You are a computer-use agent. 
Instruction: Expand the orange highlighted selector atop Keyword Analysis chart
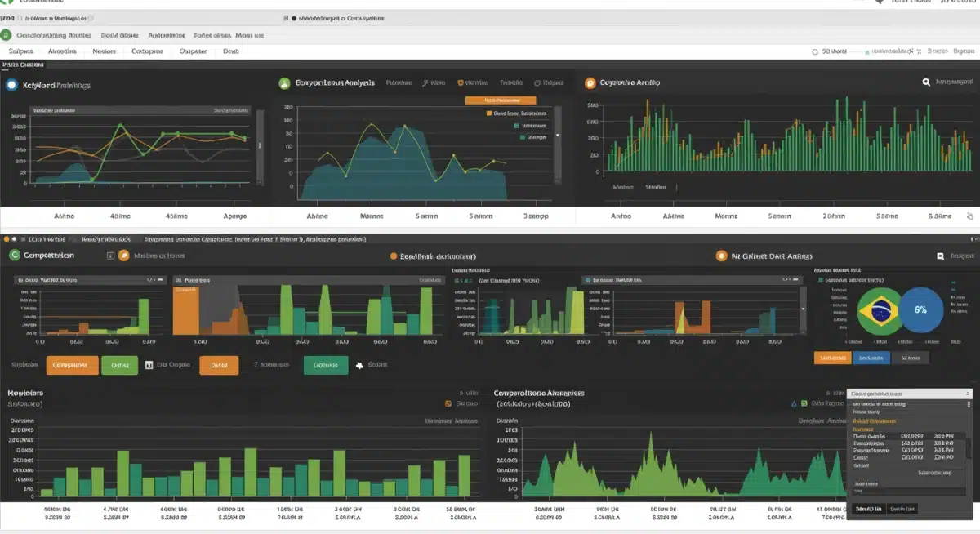pos(500,100)
